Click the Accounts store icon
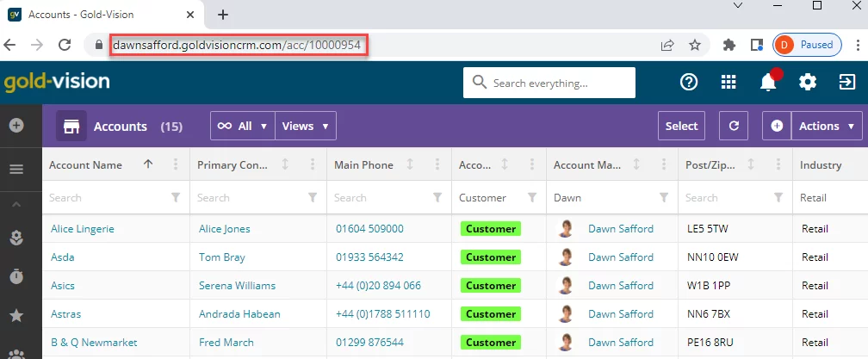This screenshot has width=868, height=359. (x=71, y=126)
